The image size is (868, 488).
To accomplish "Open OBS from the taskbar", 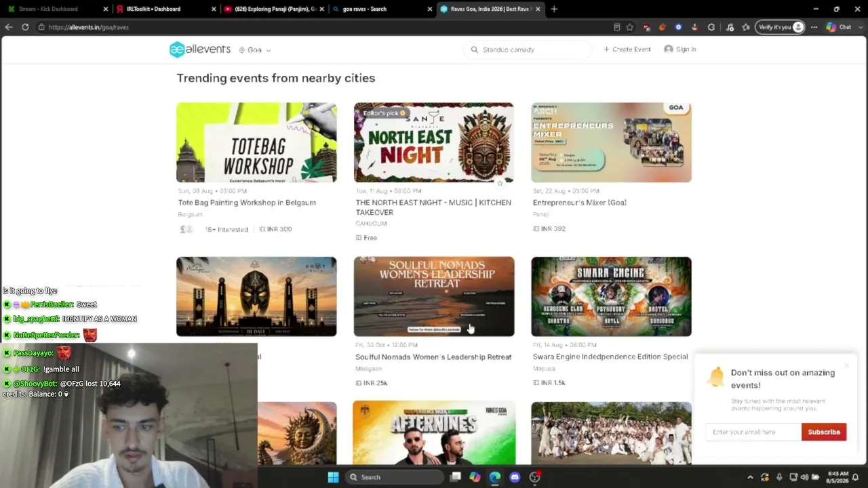I will coord(534,477).
